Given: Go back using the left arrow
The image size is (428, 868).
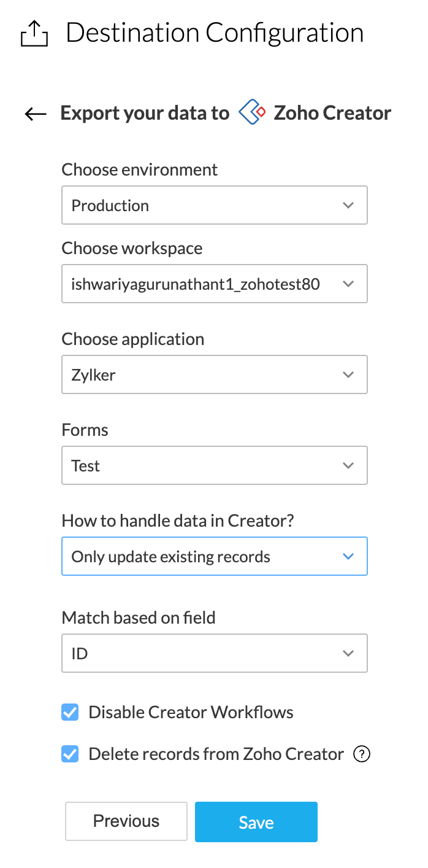Looking at the screenshot, I should click(36, 114).
